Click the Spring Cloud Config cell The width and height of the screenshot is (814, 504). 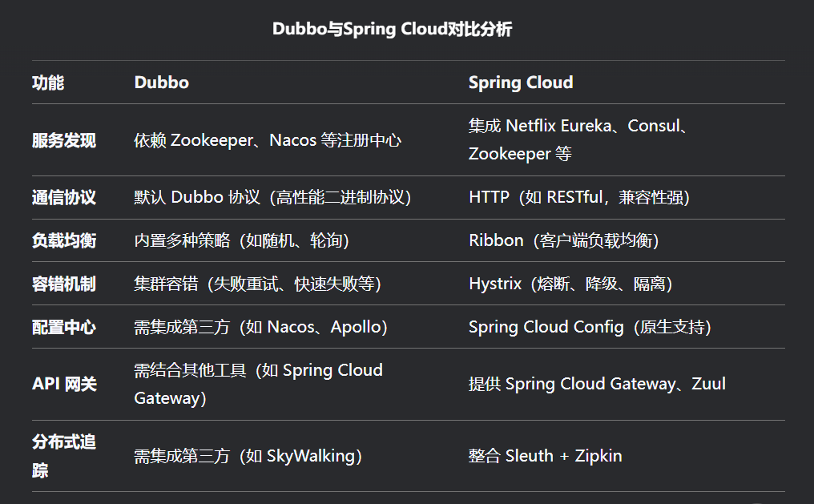click(590, 327)
